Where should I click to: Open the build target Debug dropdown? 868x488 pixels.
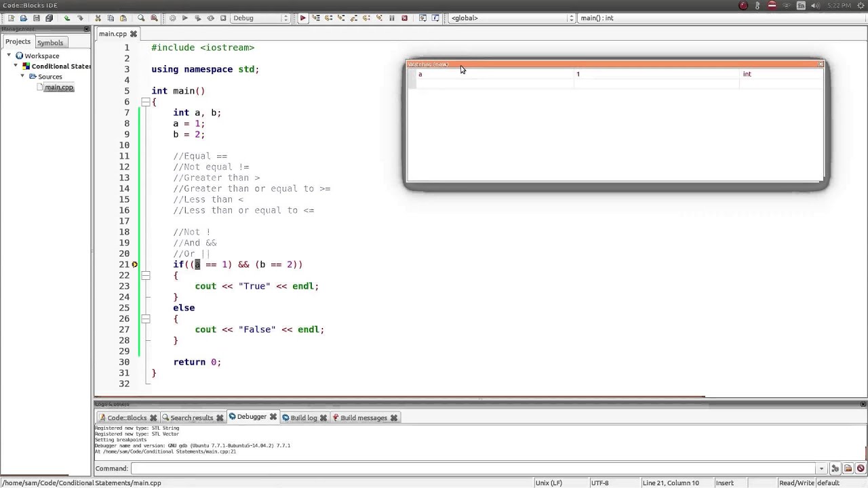point(260,18)
